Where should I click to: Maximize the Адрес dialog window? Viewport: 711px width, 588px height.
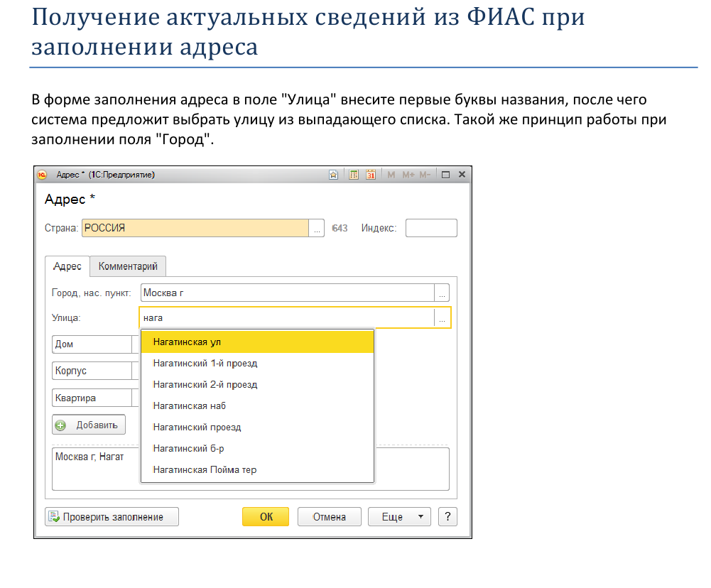point(446,175)
